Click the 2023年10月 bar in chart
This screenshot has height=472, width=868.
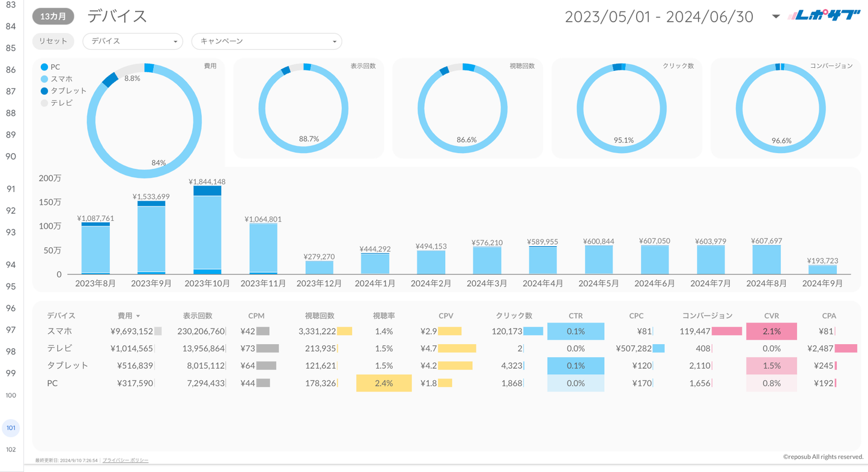(x=207, y=230)
